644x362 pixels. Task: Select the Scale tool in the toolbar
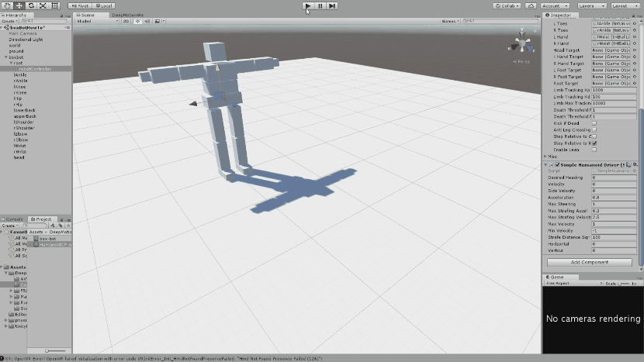click(43, 5)
